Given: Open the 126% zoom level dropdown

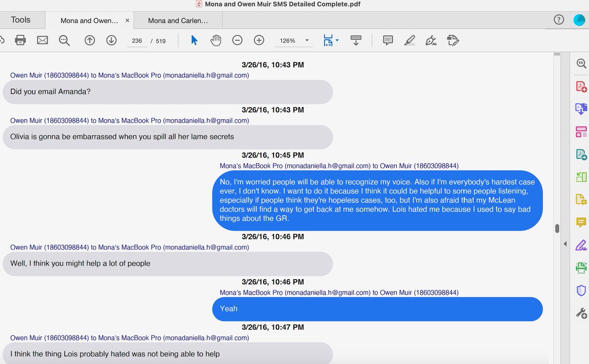Looking at the screenshot, I should click(294, 41).
